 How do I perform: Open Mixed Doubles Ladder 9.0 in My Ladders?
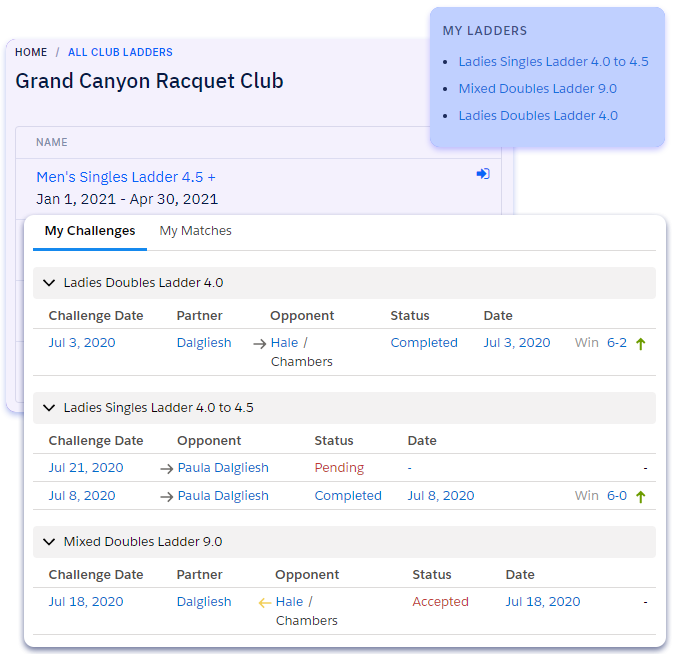[537, 89]
